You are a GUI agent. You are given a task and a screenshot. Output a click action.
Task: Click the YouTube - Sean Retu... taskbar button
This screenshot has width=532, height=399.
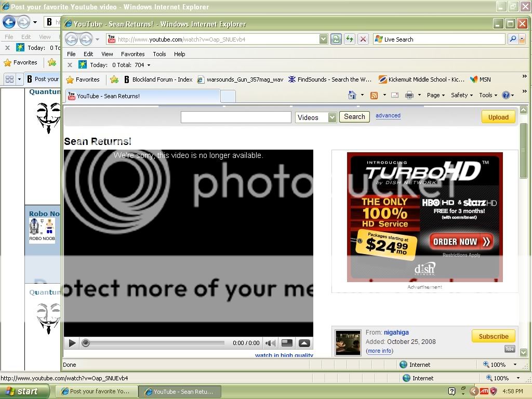pyautogui.click(x=180, y=392)
